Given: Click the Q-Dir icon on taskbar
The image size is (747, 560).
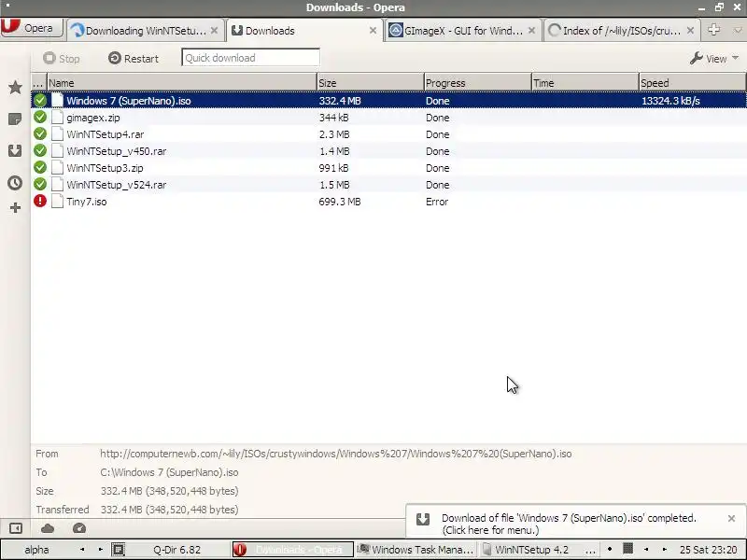Looking at the screenshot, I should (x=119, y=550).
